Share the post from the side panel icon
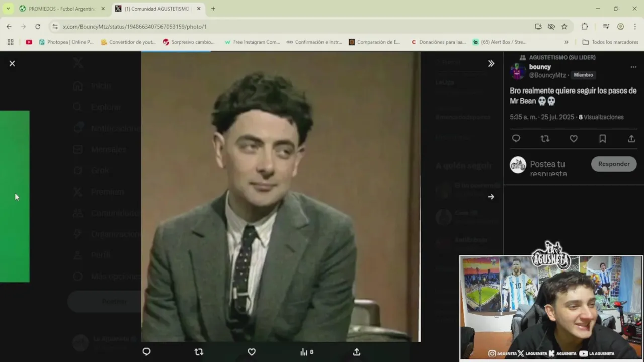The width and height of the screenshot is (644, 362). coord(631,139)
